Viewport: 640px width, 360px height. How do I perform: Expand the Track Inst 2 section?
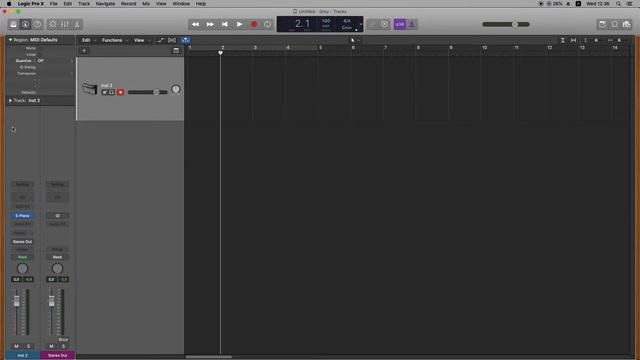(10, 100)
